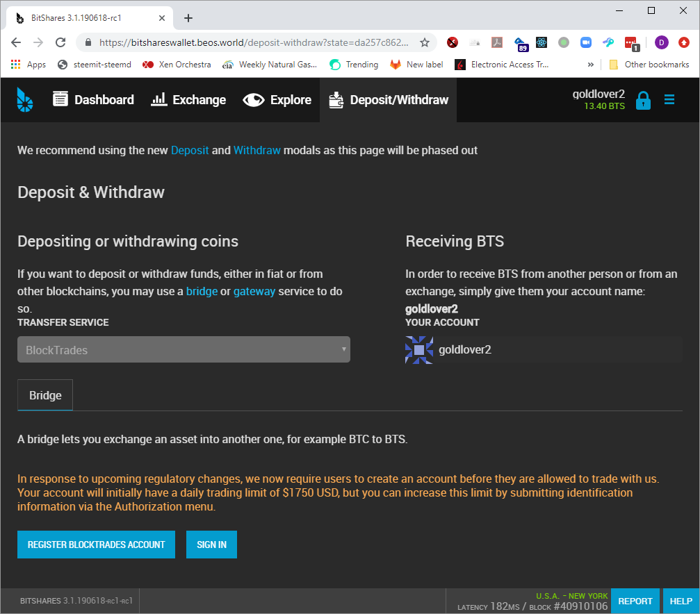Open the Trending bookmark
This screenshot has height=614, width=700.
pyautogui.click(x=354, y=65)
